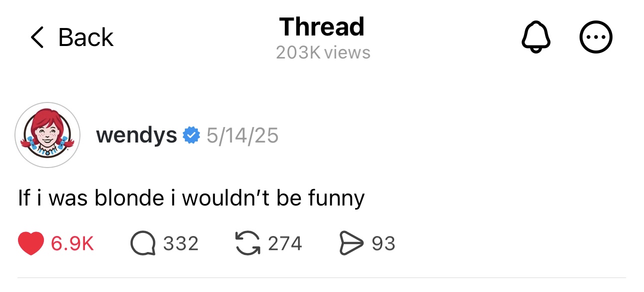Open the Wendy's profile picture
The image size is (644, 292).
47,135
